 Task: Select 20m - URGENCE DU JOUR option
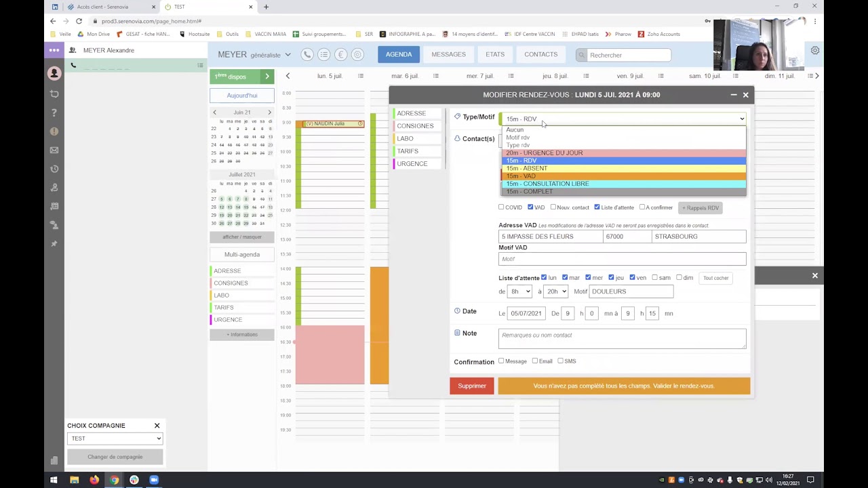[624, 153]
